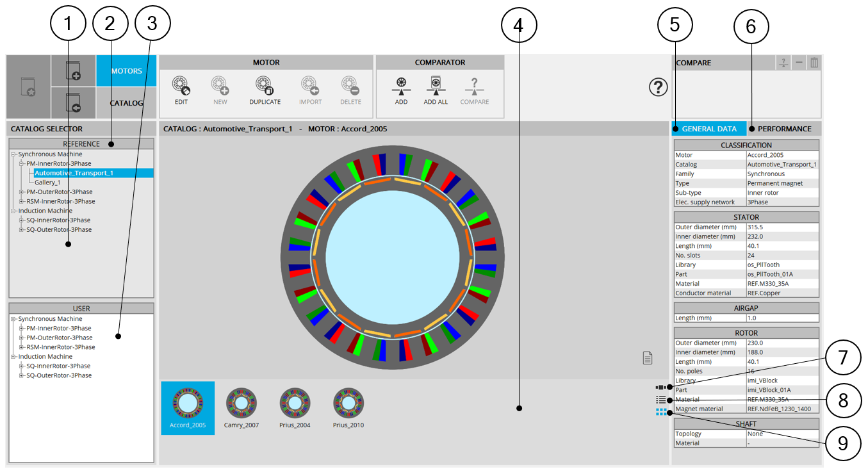Click the Add All comparator icon
The height and width of the screenshot is (474, 868).
436,86
